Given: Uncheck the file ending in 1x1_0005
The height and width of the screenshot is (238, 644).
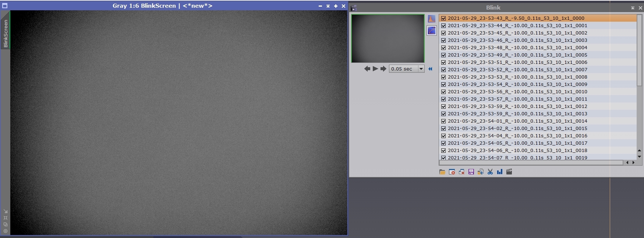Looking at the screenshot, I should point(443,55).
